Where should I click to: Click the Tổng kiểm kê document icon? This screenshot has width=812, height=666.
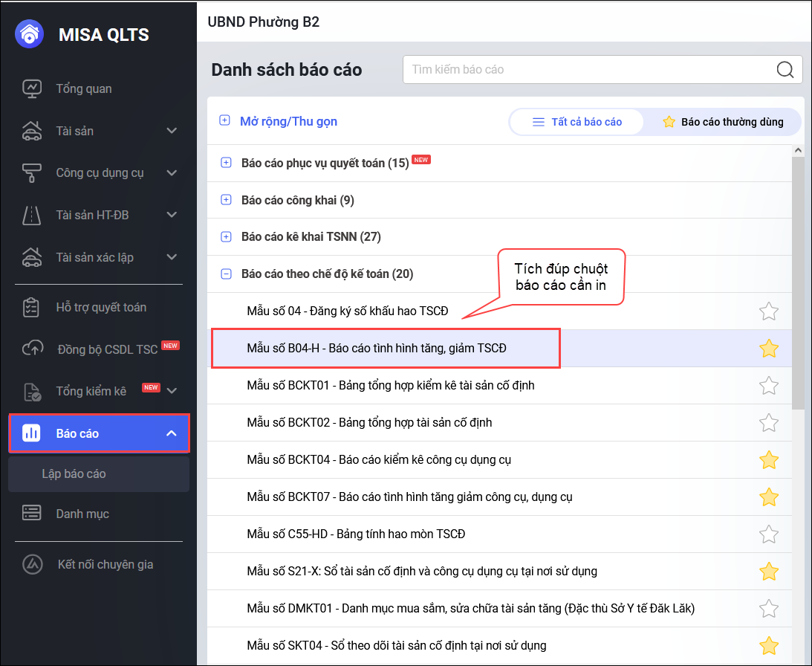(32, 392)
